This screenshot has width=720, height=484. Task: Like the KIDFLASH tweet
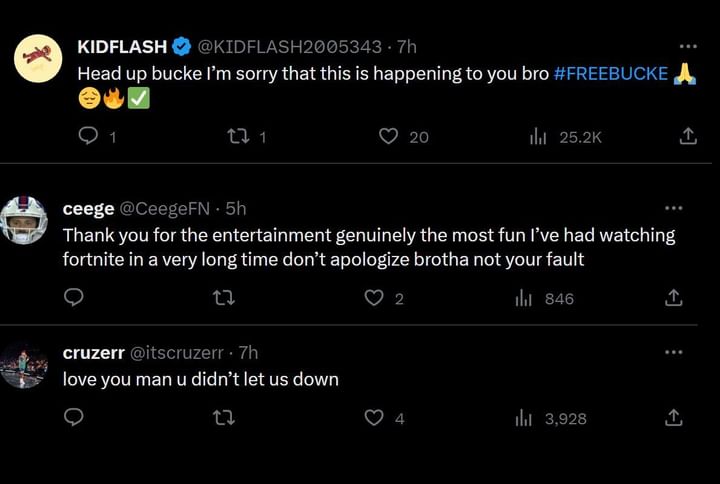(x=389, y=136)
